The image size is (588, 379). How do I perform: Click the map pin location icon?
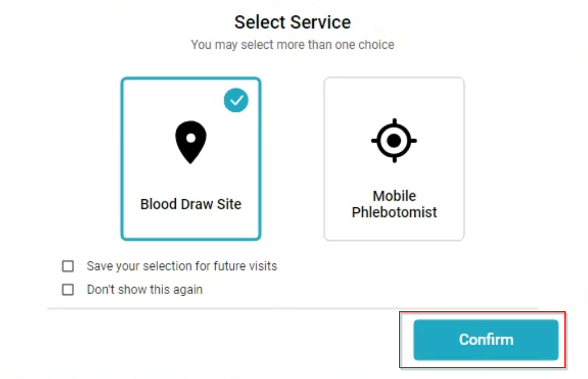coord(190,141)
